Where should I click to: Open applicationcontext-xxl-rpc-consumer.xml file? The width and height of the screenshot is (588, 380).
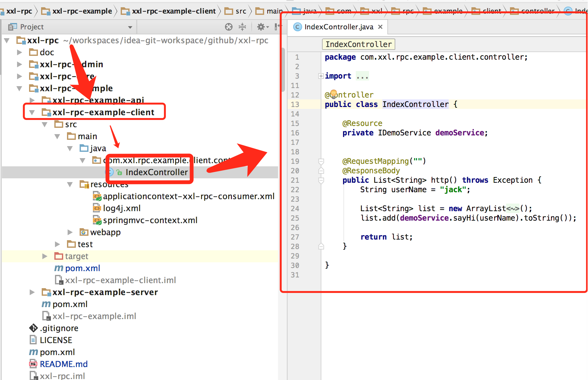click(x=188, y=196)
